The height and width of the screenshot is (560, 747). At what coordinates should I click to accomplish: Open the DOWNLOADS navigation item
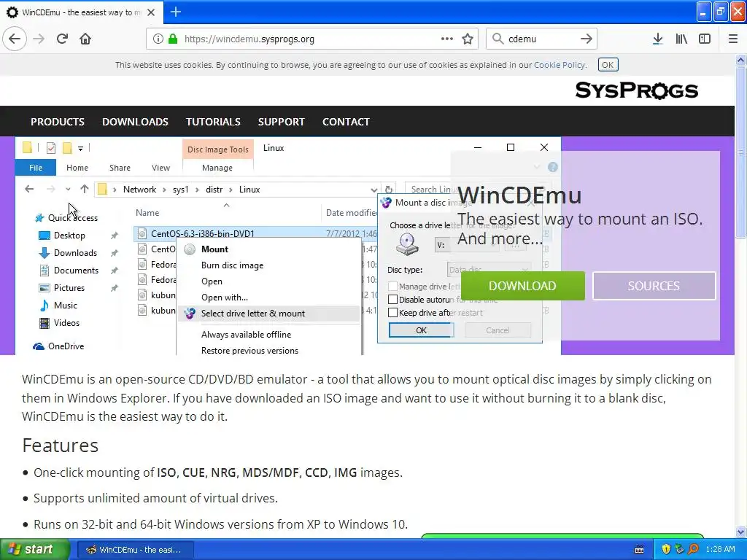tap(135, 122)
